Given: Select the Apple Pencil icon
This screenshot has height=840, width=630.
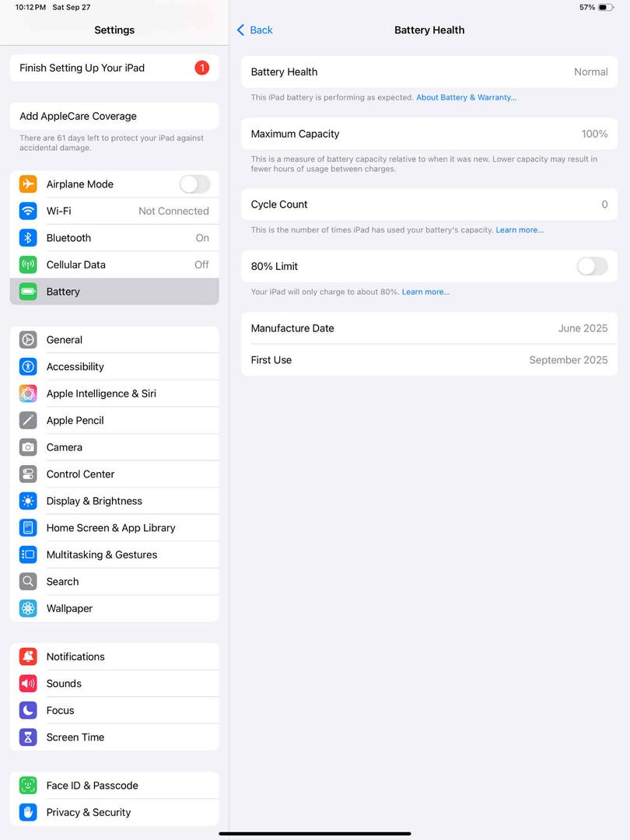Looking at the screenshot, I should pyautogui.click(x=28, y=420).
